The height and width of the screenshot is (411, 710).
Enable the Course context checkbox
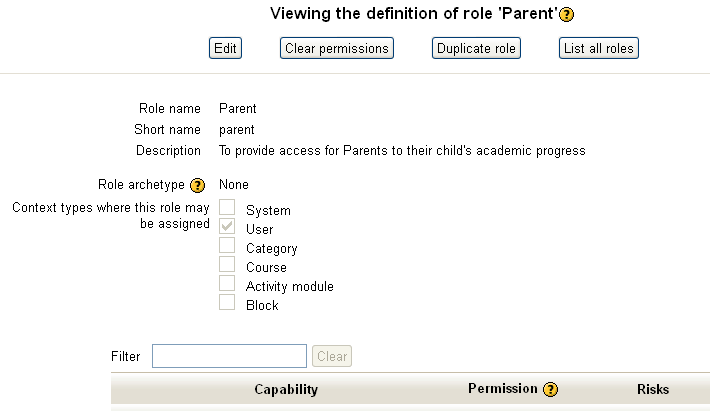(x=227, y=265)
